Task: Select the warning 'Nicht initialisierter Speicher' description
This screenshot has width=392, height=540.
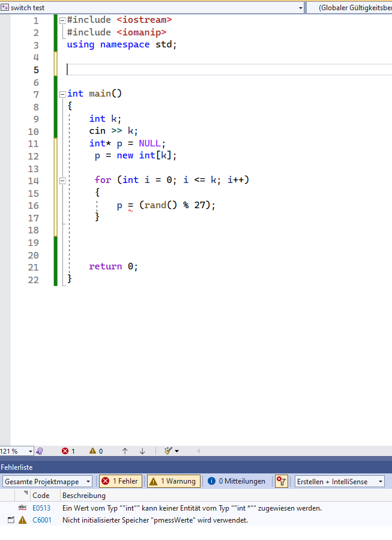Action: 155,520
